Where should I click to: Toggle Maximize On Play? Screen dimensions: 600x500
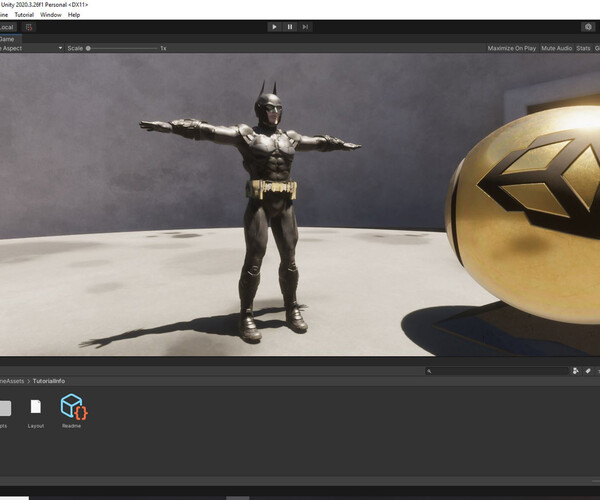[x=512, y=48]
